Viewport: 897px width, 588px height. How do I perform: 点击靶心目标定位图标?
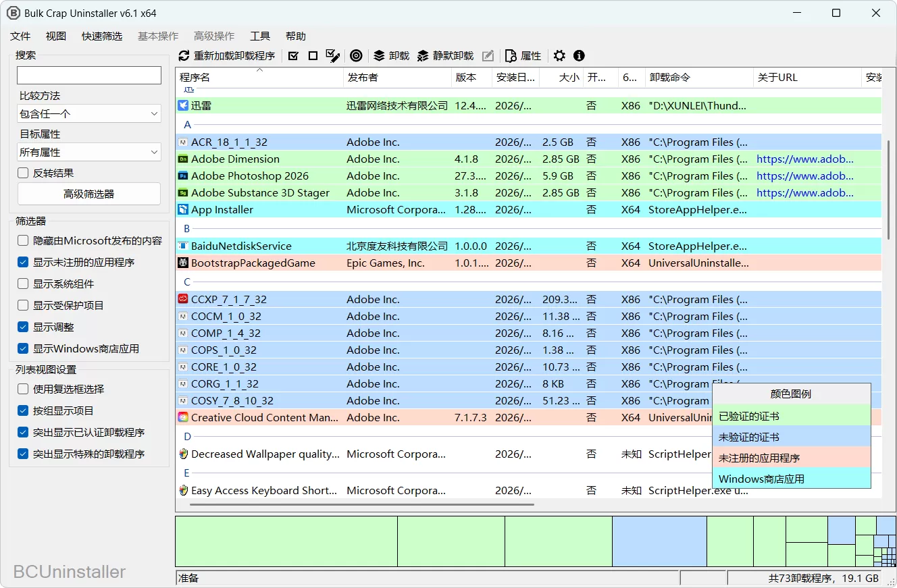[357, 56]
